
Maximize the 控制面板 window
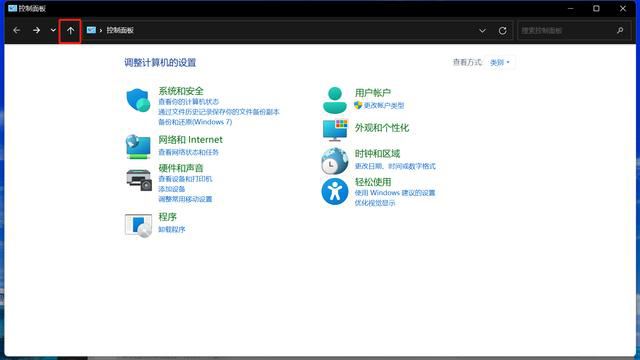pos(596,9)
